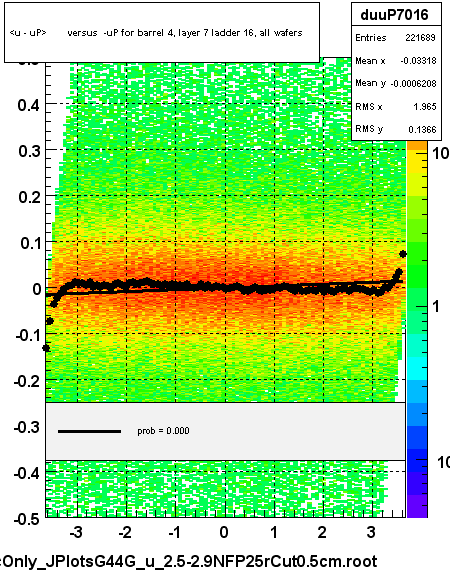Click the palette axis label 1
Viewport: 450px width, 575px height.
pos(436,306)
